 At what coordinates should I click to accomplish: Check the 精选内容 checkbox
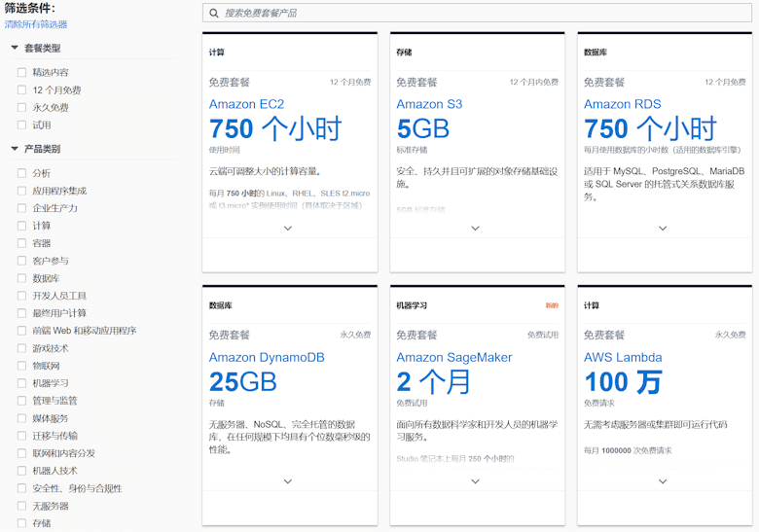point(21,72)
